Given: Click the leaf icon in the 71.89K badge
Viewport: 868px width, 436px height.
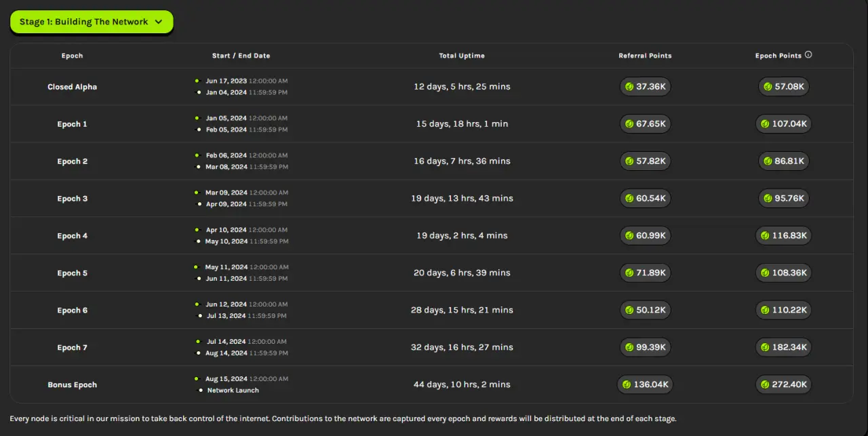Looking at the screenshot, I should tap(629, 273).
